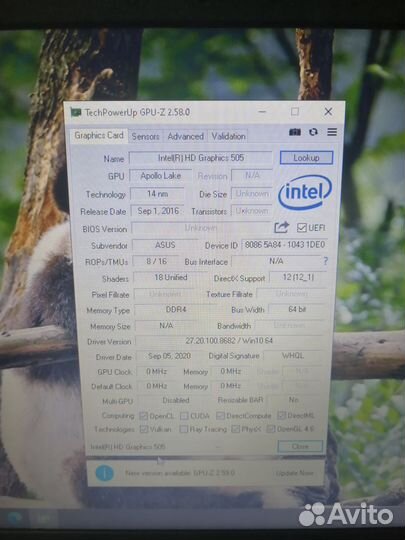Click the Digital Signature value WHQL

coord(293,355)
